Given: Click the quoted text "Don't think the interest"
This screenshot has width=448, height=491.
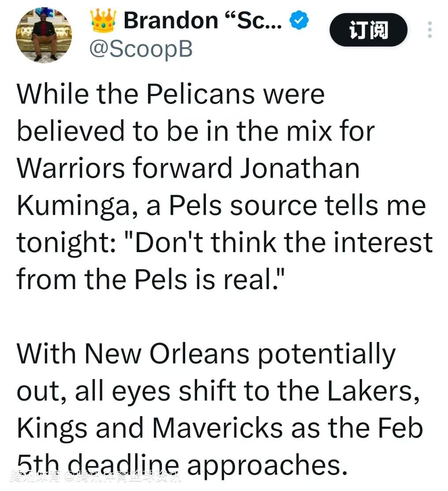Looking at the screenshot, I should [x=282, y=242].
